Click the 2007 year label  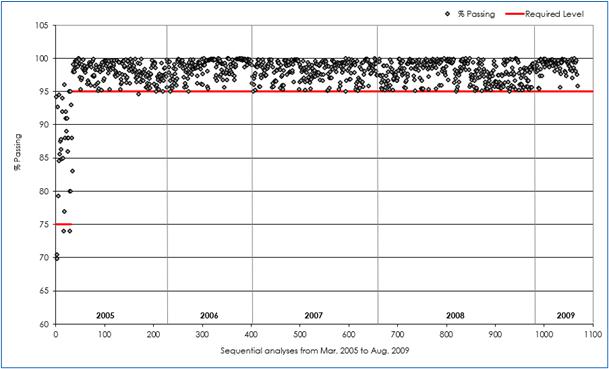pos(314,315)
